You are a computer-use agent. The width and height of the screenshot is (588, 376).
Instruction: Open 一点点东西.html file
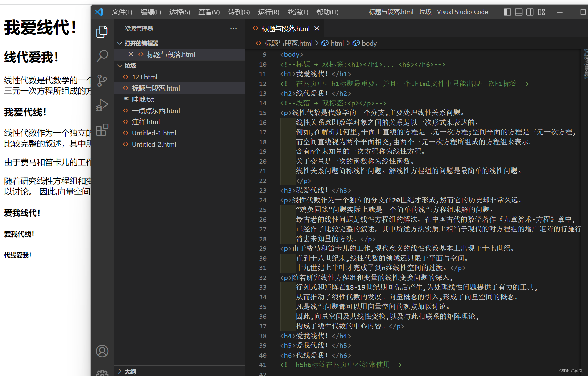click(x=180, y=111)
